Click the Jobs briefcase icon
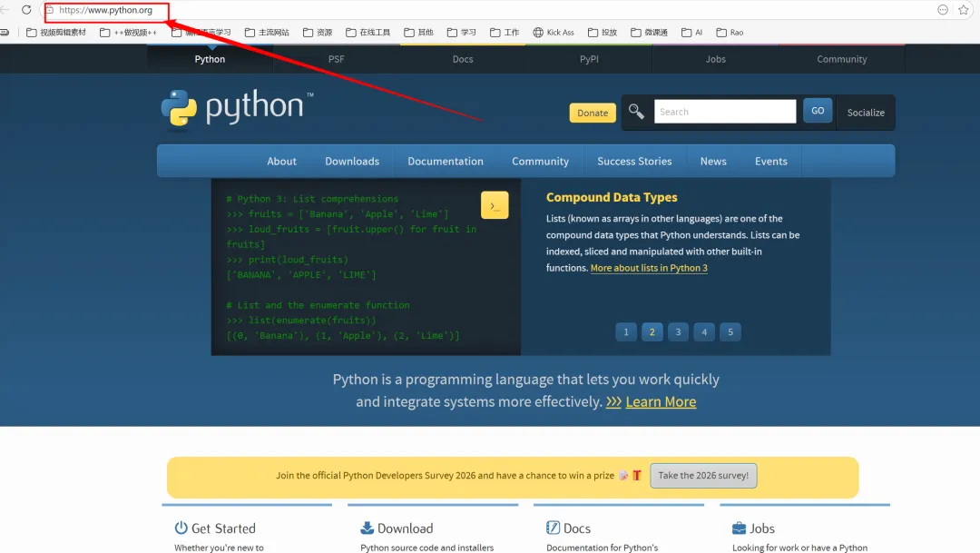The height and width of the screenshot is (553, 980). [x=739, y=528]
